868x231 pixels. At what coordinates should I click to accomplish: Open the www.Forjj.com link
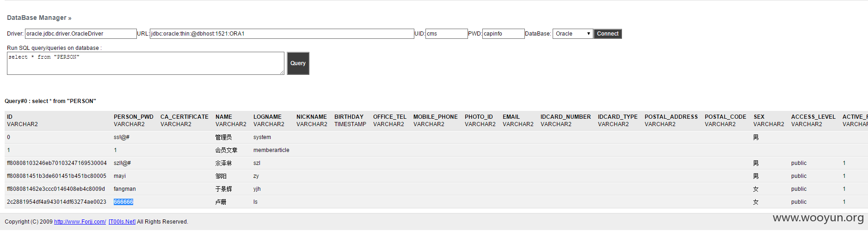80,222
